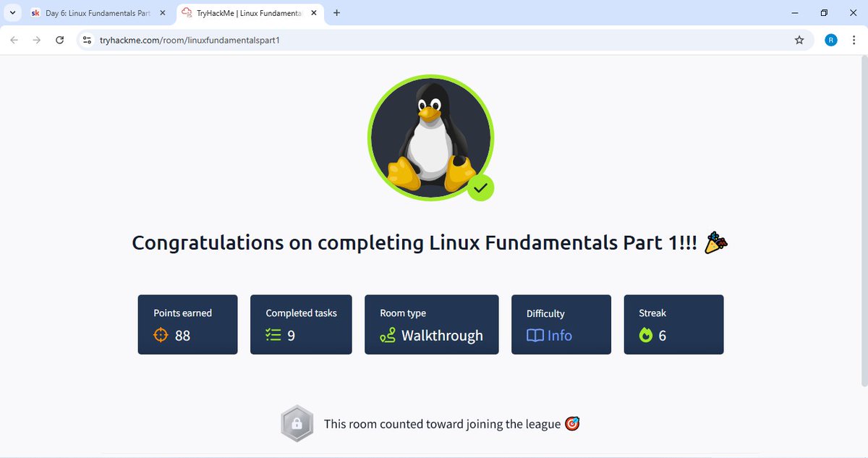Click the Walkthrough room type icon
868x458 pixels.
tap(388, 335)
